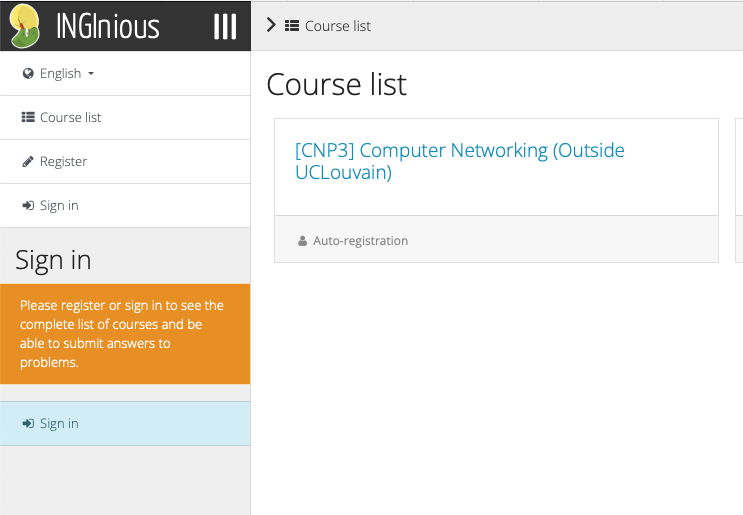This screenshot has width=743, height=515.
Task: Select Sign in below Register in sidebar
Action: coord(125,206)
